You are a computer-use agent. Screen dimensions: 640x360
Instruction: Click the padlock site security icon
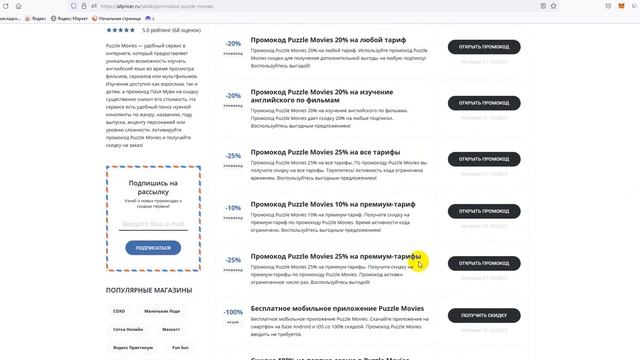(84, 6)
